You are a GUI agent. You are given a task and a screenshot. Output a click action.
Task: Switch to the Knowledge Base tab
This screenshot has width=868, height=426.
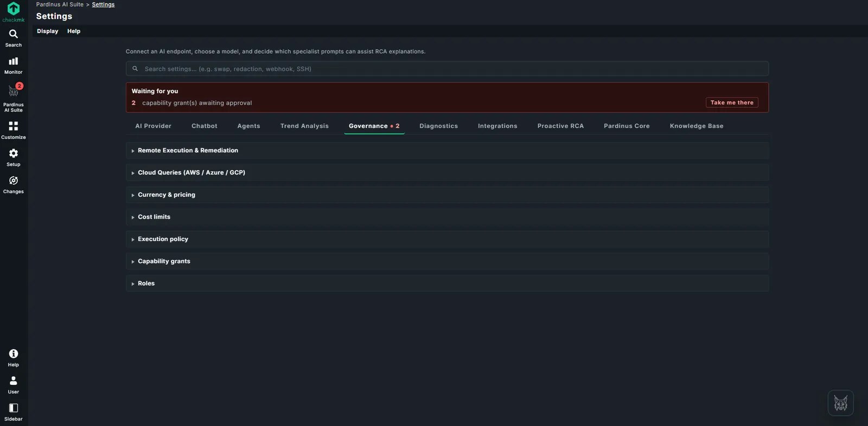click(x=697, y=126)
